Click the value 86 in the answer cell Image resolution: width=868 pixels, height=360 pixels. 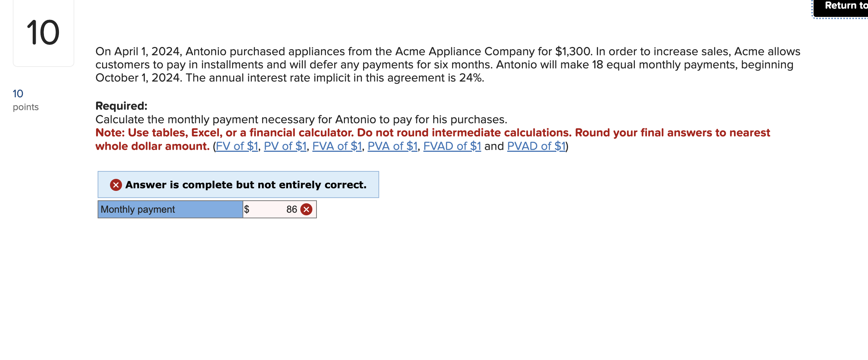pyautogui.click(x=292, y=209)
